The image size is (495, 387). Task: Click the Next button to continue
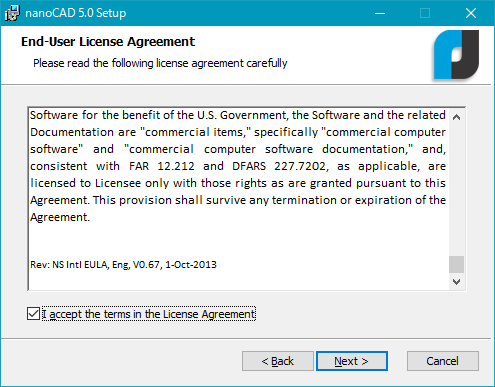(352, 361)
